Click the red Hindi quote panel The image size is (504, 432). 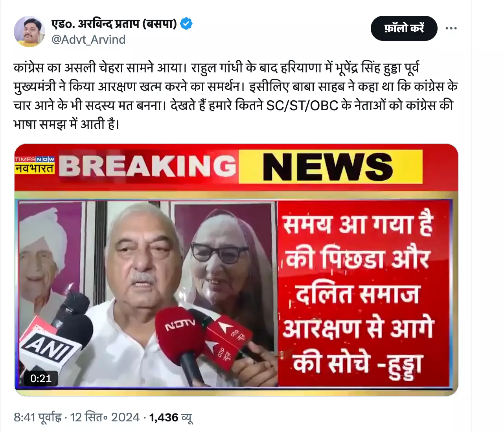pos(364,294)
